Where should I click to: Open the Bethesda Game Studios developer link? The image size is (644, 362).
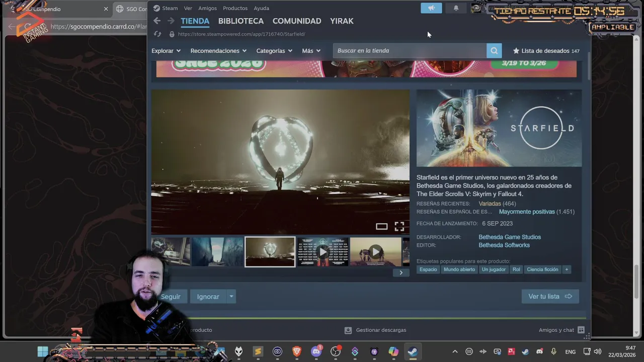510,237
